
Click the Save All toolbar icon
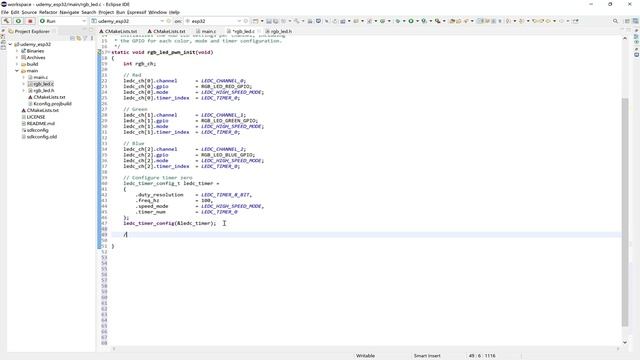[x=276, y=21]
